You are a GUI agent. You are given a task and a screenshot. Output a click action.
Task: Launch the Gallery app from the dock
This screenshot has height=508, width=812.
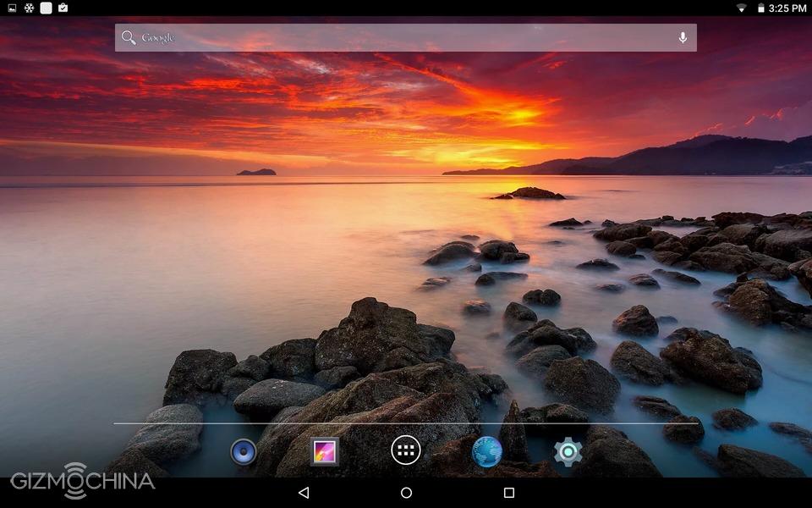coord(325,451)
